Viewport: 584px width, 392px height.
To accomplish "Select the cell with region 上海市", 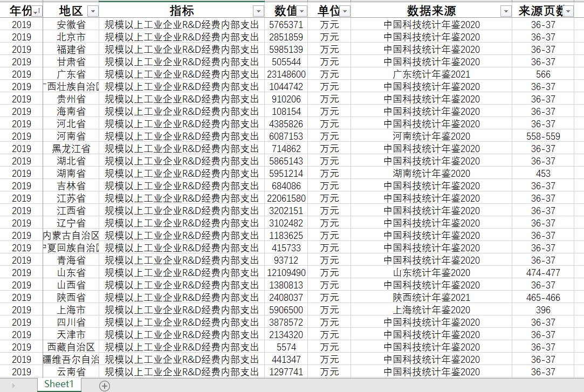I will click(71, 310).
